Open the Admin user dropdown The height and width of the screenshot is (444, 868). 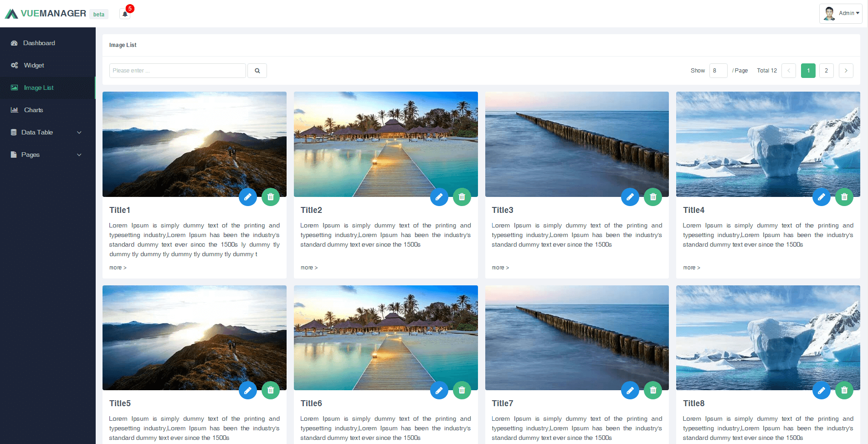coord(841,14)
